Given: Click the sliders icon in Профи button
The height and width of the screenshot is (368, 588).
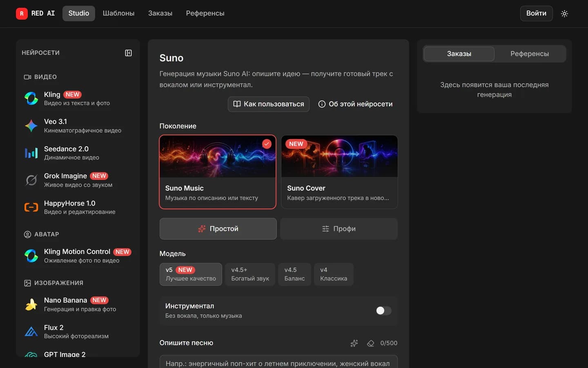Looking at the screenshot, I should pyautogui.click(x=325, y=229).
